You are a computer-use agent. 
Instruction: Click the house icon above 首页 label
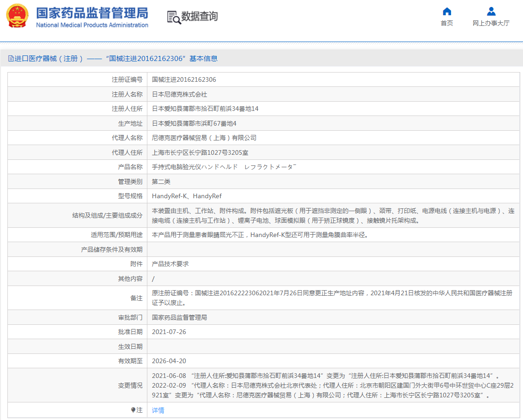pos(446,12)
